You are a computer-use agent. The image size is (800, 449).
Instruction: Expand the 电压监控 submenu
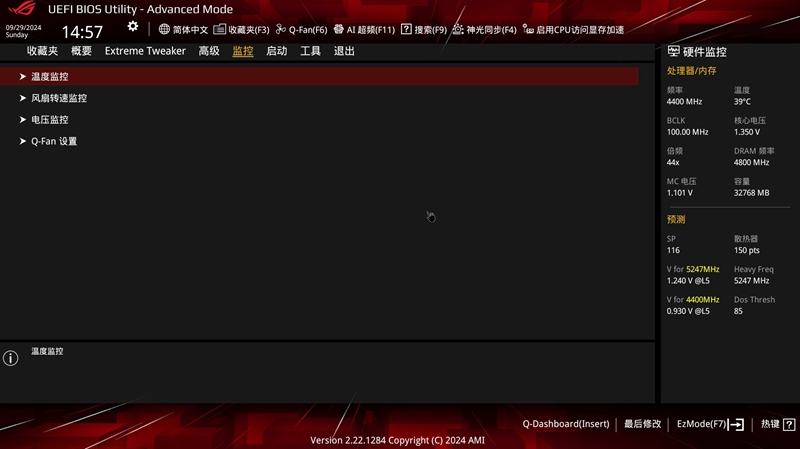coord(50,120)
